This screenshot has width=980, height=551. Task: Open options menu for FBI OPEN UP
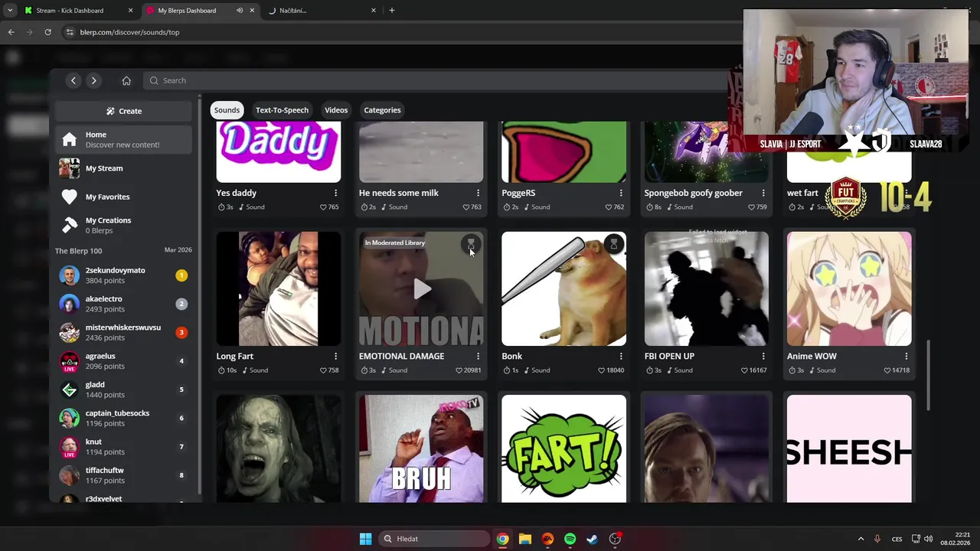coord(763,356)
